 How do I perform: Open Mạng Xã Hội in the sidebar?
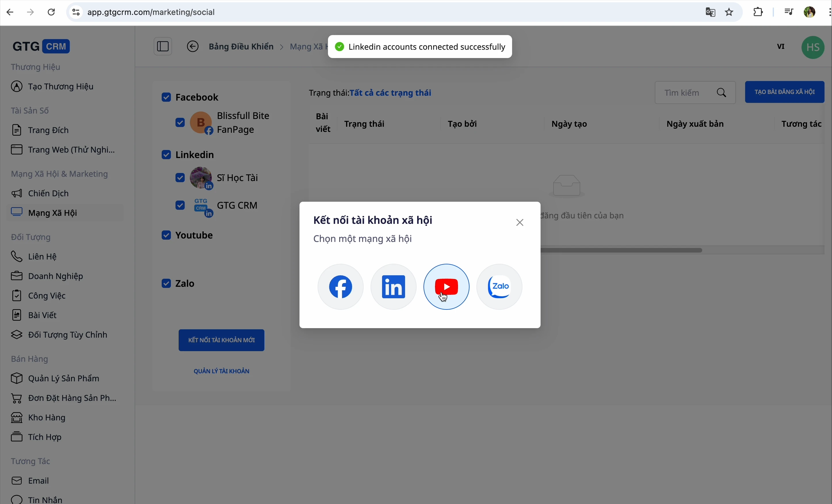coord(52,213)
